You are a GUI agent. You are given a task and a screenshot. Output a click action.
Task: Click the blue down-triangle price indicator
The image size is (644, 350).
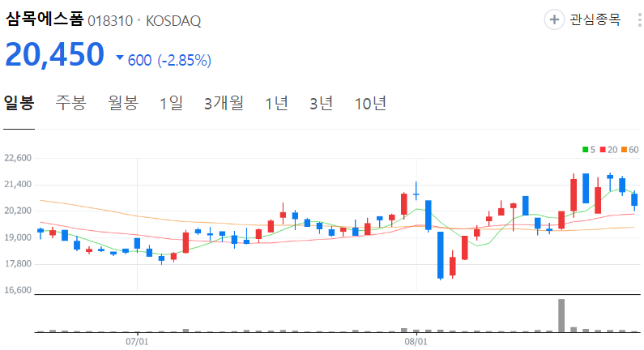120,58
